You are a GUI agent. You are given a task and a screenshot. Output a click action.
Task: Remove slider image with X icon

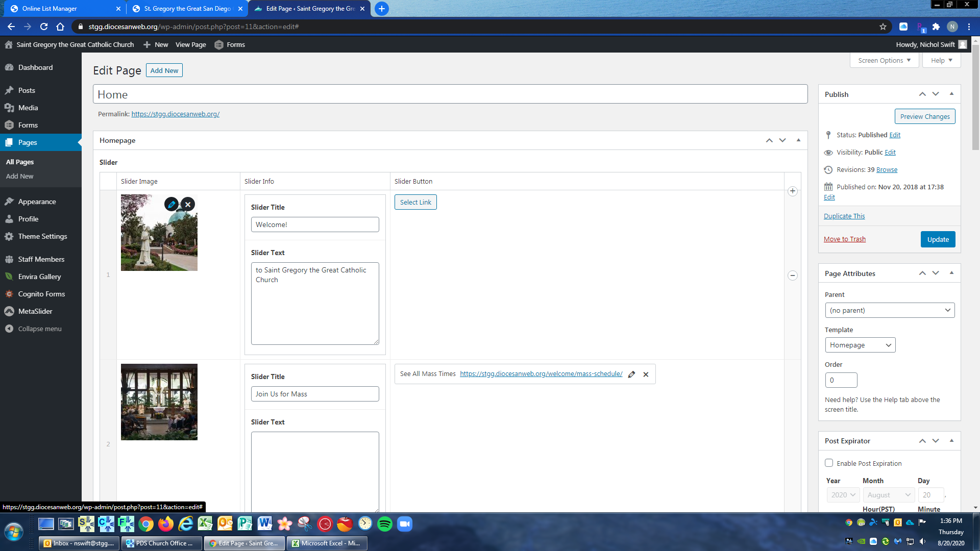coord(188,204)
